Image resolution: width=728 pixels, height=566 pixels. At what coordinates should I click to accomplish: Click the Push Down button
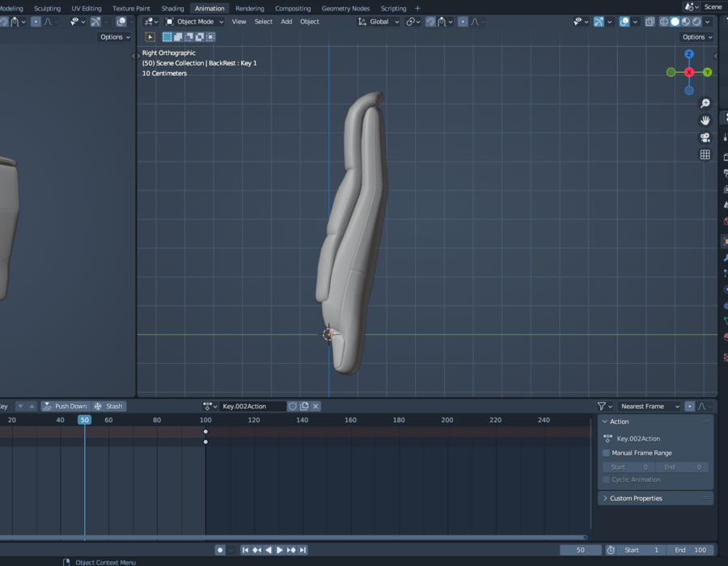66,406
